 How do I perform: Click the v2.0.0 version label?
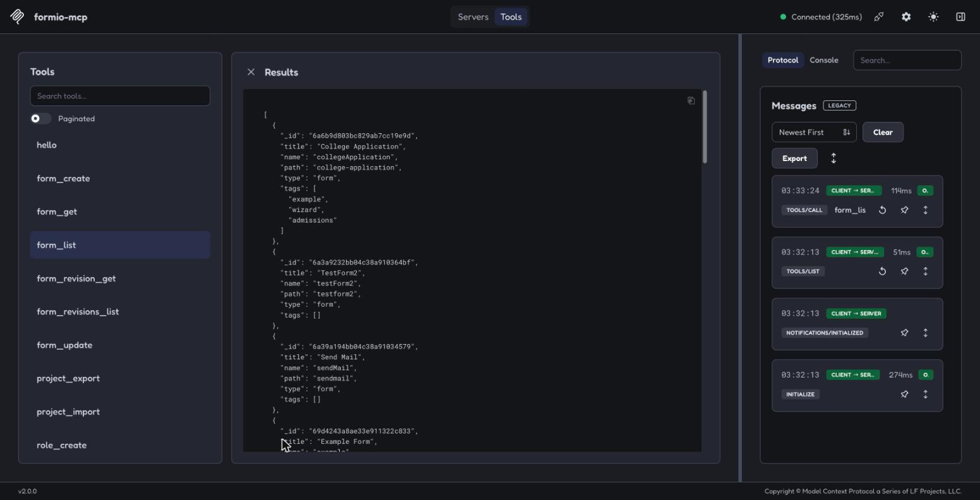tap(27, 491)
